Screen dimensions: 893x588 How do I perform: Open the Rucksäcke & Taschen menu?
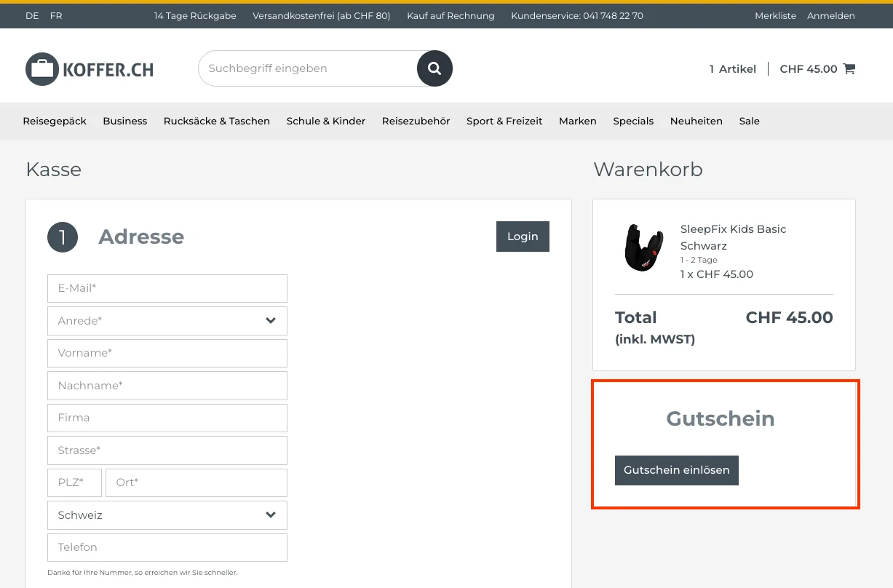pyautogui.click(x=217, y=122)
